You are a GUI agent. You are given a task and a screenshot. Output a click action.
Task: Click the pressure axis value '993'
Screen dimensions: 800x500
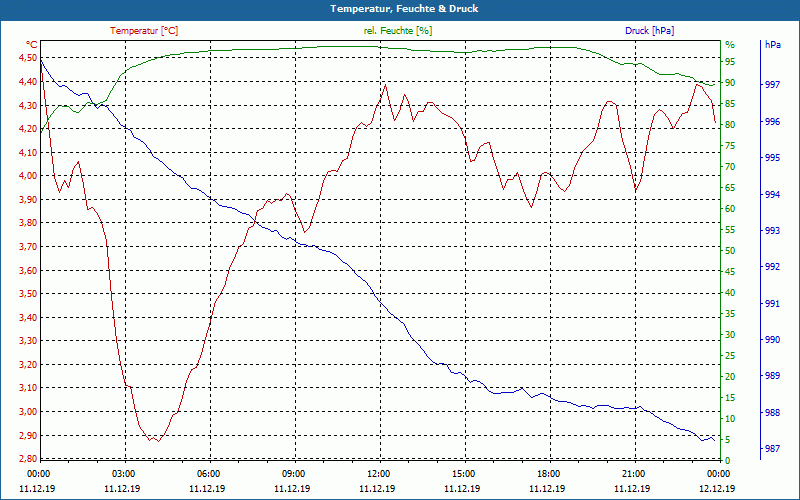[772, 231]
